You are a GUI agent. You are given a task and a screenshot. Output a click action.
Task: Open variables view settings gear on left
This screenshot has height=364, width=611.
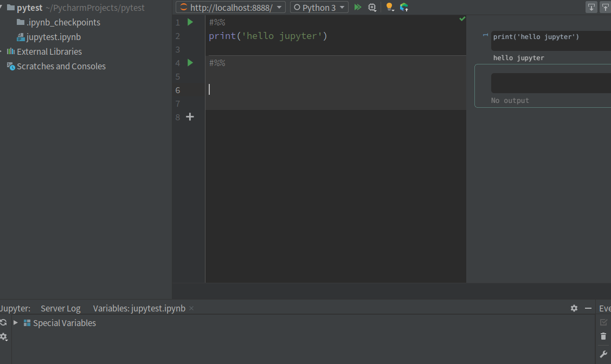[x=4, y=337]
